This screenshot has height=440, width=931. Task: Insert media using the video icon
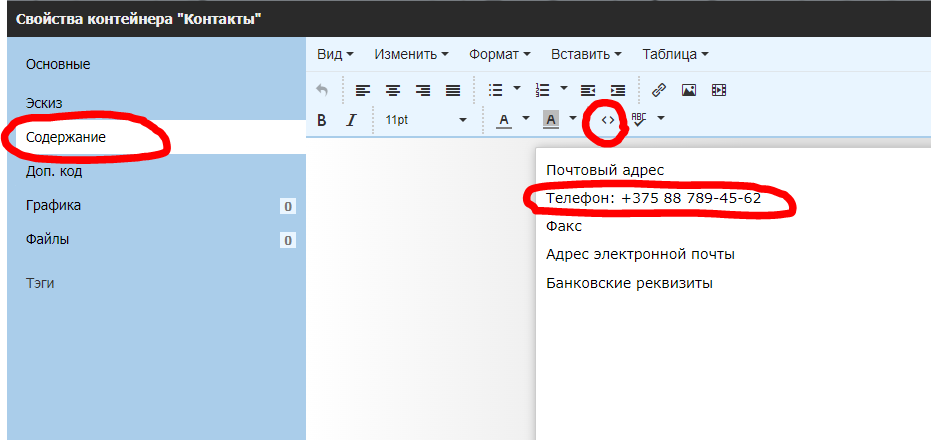(x=719, y=90)
